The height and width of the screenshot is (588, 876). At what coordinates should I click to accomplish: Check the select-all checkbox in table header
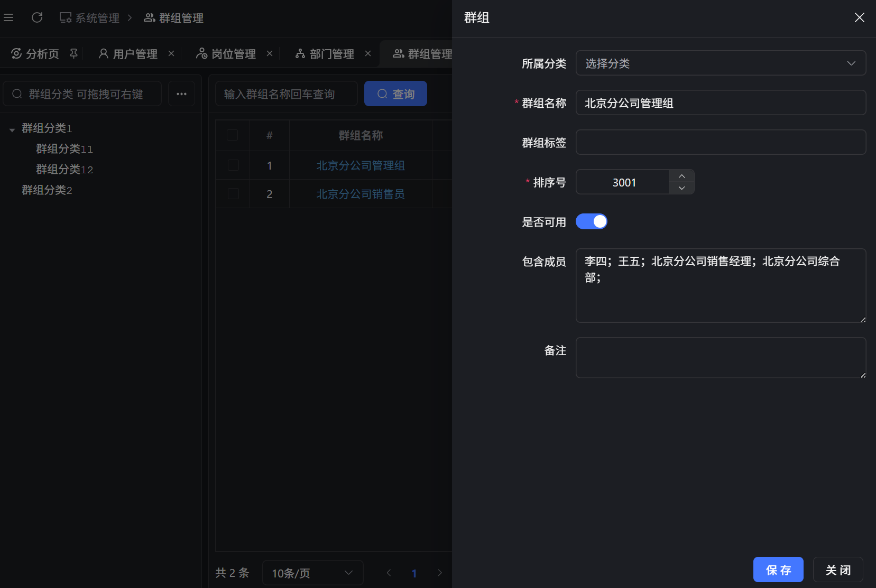click(233, 135)
